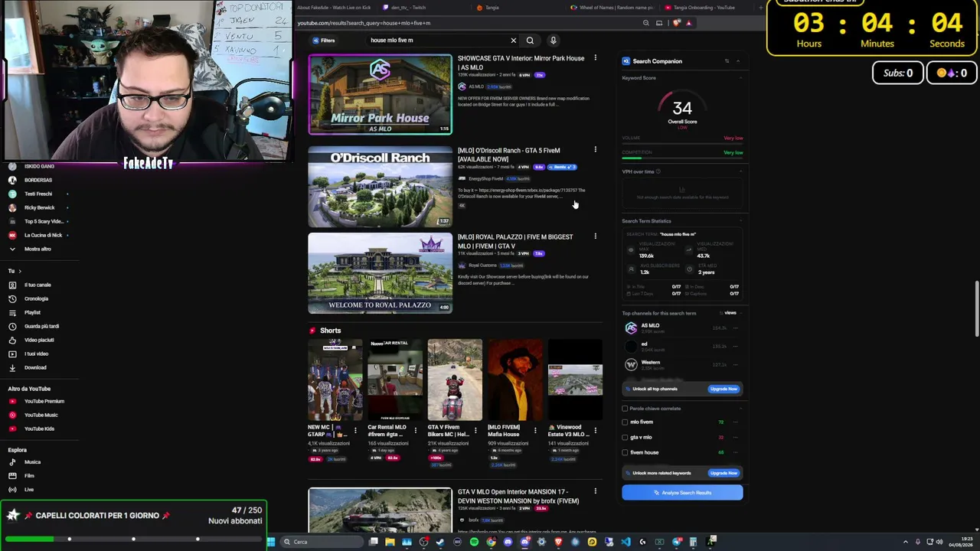Viewport: 980px width, 551px height.
Task: Collapse the Search Term Statistics section
Action: tap(740, 221)
